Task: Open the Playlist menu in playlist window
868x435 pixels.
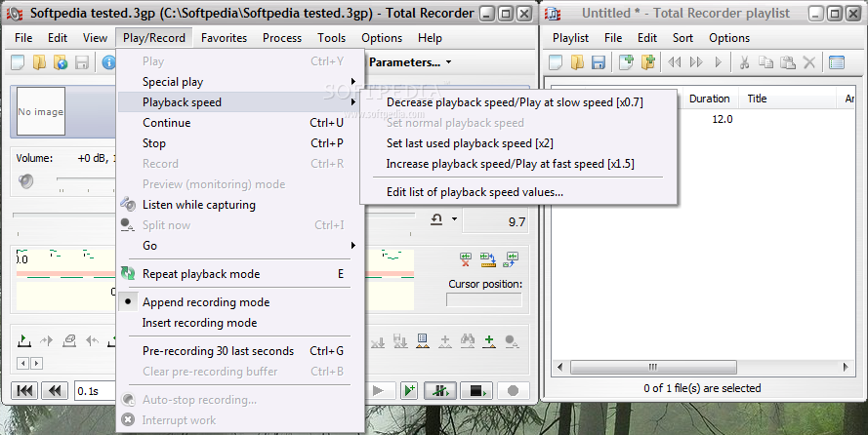Action: [570, 38]
